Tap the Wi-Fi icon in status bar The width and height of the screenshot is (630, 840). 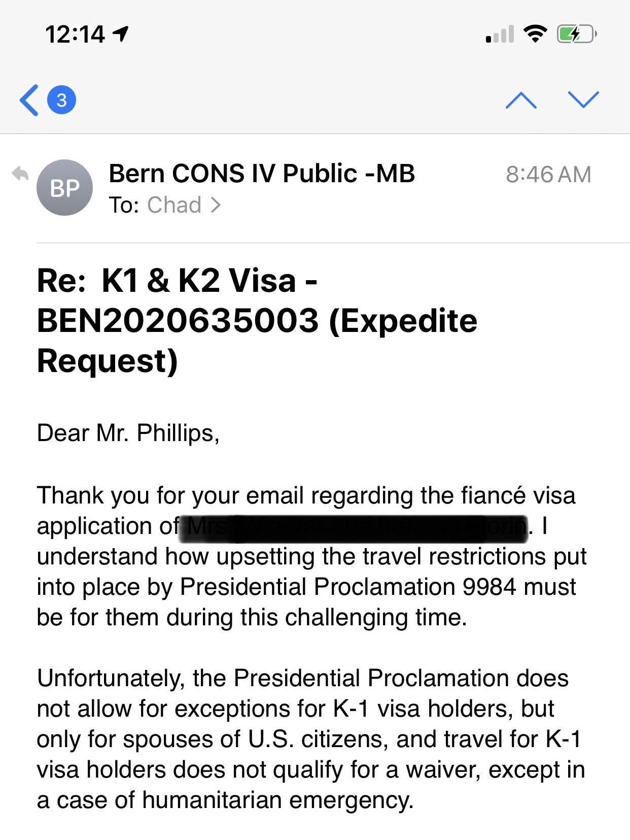point(535,34)
